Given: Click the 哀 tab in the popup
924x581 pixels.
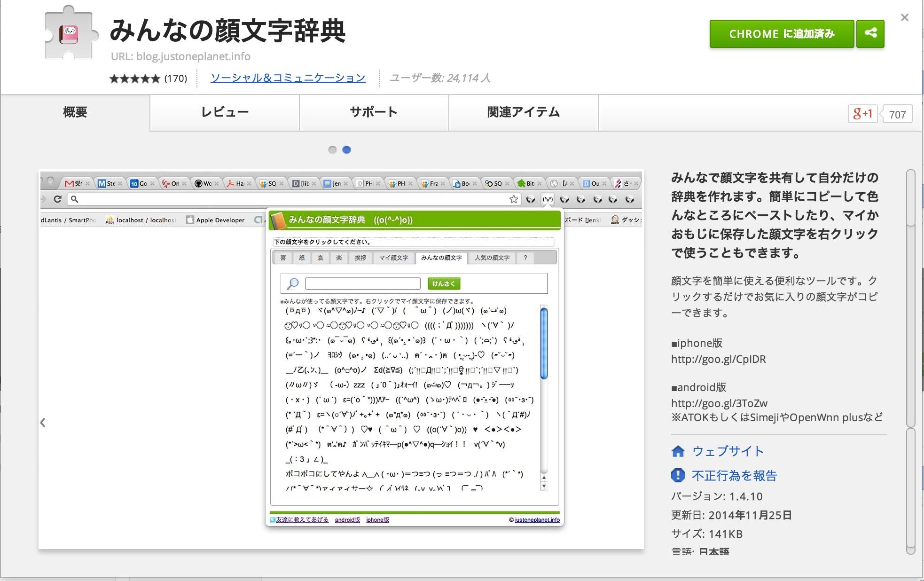Looking at the screenshot, I should (320, 258).
